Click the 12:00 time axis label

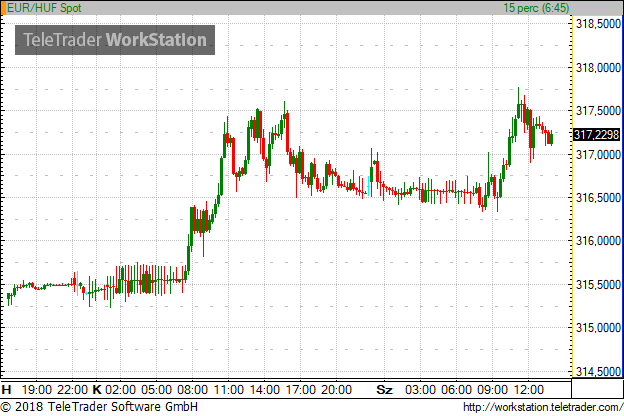[x=528, y=389]
